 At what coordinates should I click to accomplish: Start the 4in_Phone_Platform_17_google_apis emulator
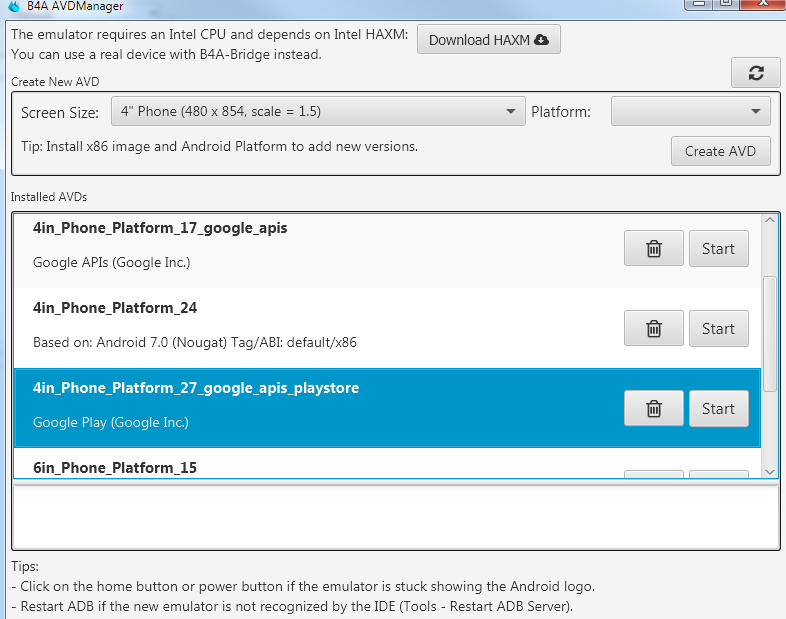pos(718,249)
